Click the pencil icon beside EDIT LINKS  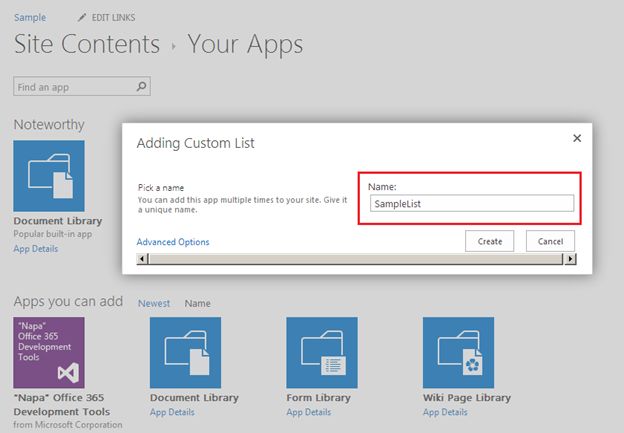81,18
